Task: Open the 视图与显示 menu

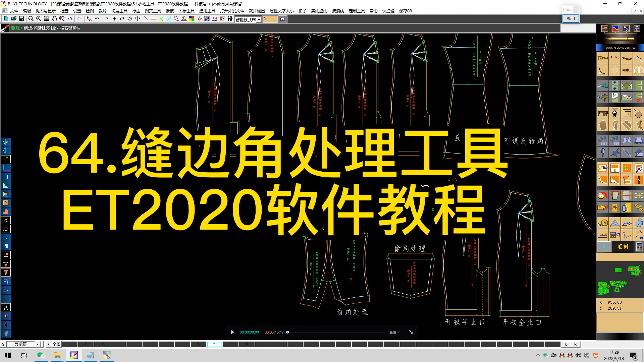Action: coord(46,11)
